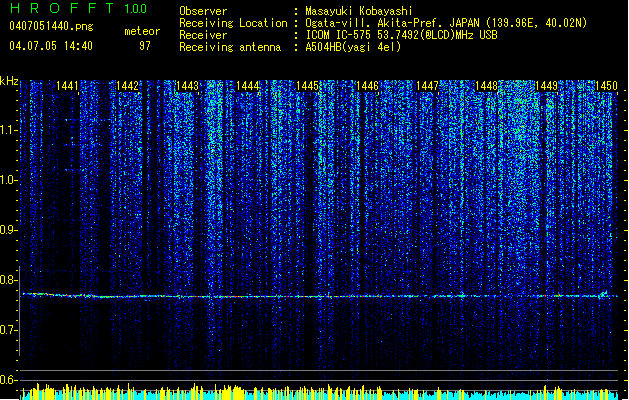Click the 1449 time marker
Screen dimensions: 629x400
[x=546, y=86]
